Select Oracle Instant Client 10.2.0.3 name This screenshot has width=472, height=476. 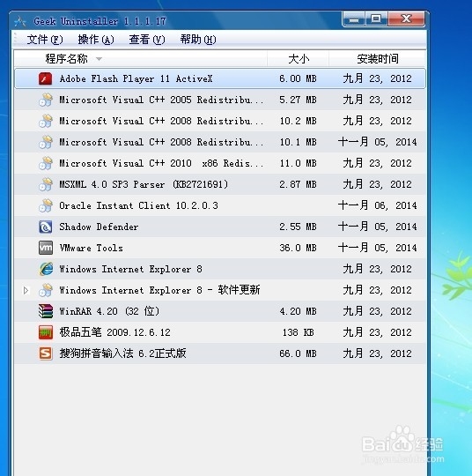pyautogui.click(x=138, y=205)
